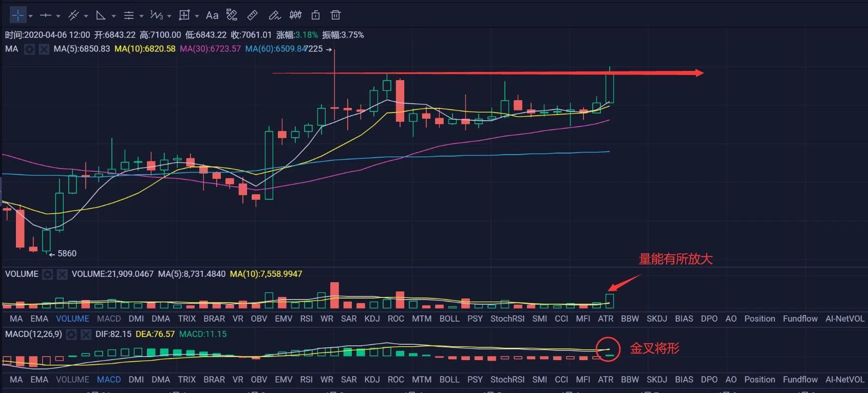Screen dimensions: 868x393
Task: Open MA indicator settings gear
Action: point(30,49)
